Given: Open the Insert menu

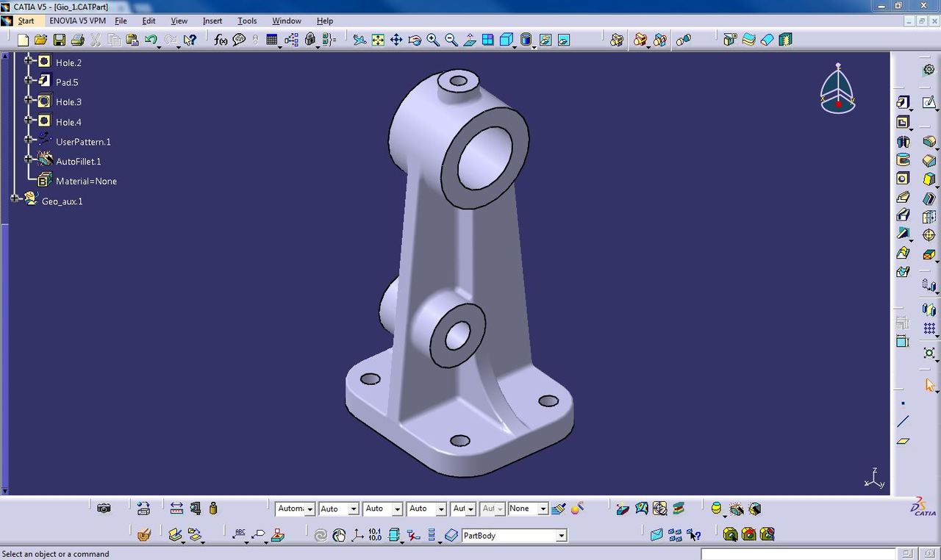Looking at the screenshot, I should 212,21.
